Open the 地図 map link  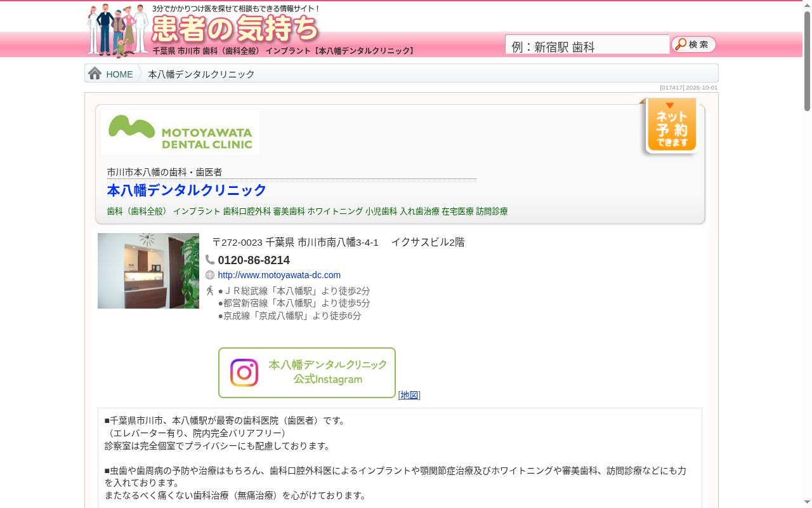(409, 395)
